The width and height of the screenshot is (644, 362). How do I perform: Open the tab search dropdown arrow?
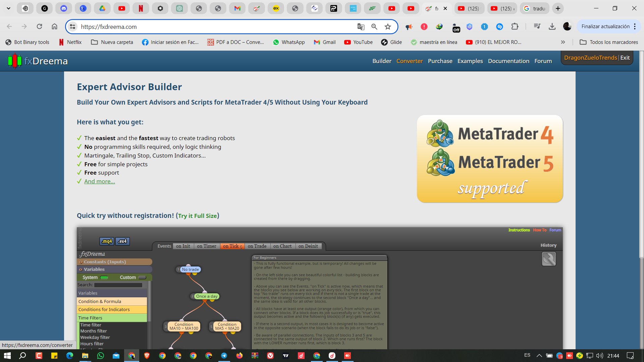coord(8,8)
